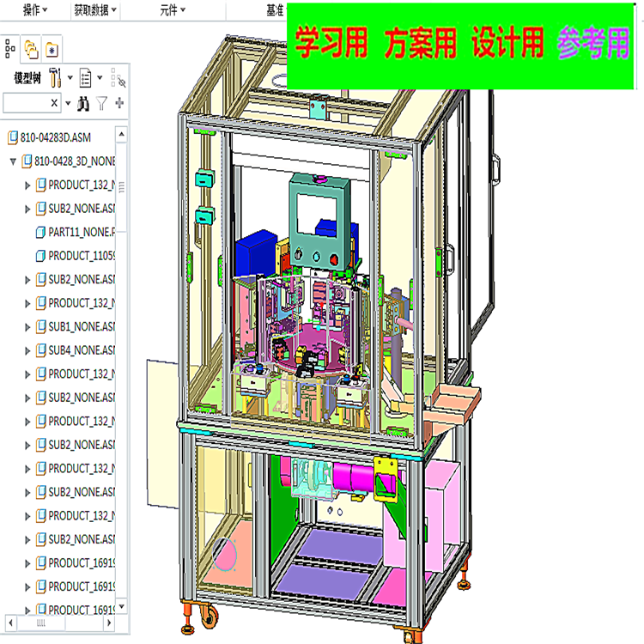Open dropdown next to tree list icon
The image size is (644, 644).
coord(100,77)
